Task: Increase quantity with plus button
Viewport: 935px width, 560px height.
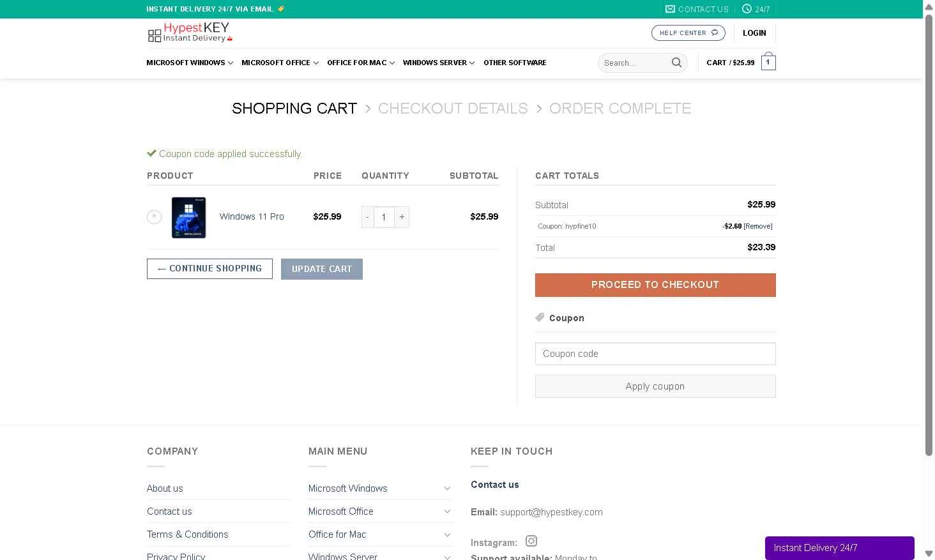Action: (x=402, y=217)
